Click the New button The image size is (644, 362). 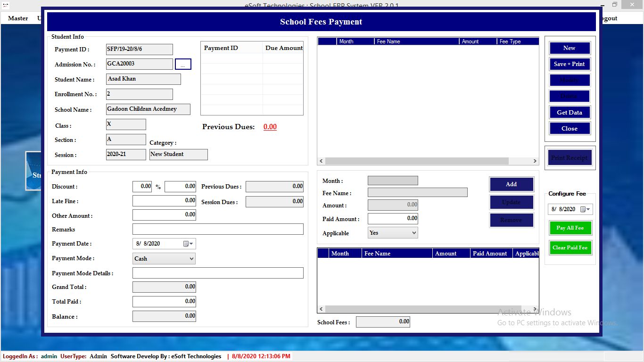pyautogui.click(x=570, y=48)
